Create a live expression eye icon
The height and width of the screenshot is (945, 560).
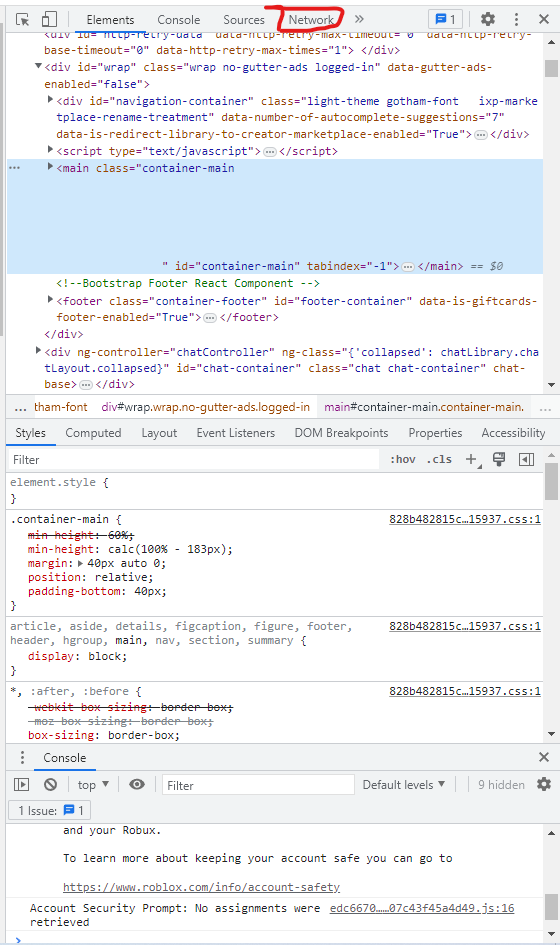(137, 785)
